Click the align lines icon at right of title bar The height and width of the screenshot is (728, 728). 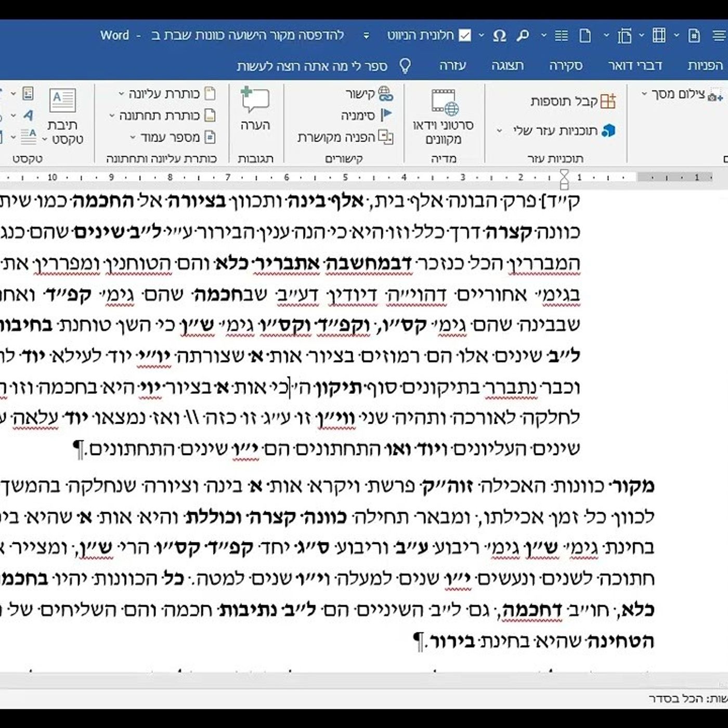pyautogui.click(x=720, y=35)
